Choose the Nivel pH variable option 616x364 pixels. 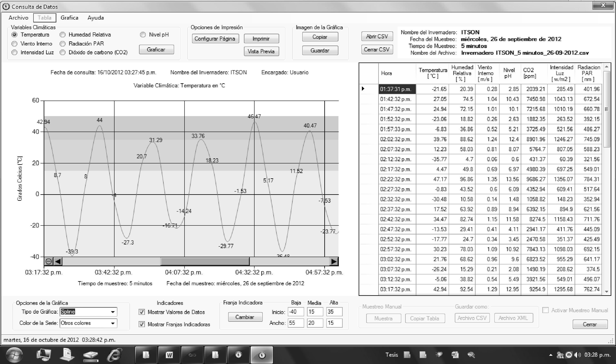(x=143, y=35)
